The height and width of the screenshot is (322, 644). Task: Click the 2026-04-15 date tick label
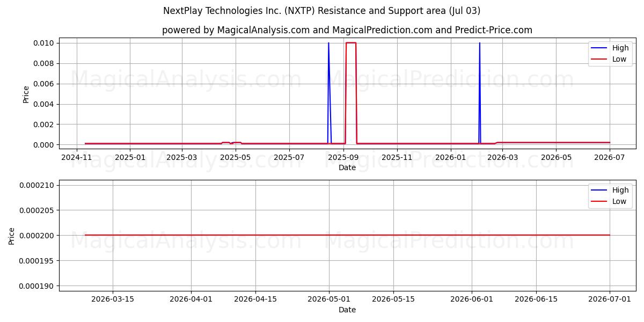[x=255, y=299]
